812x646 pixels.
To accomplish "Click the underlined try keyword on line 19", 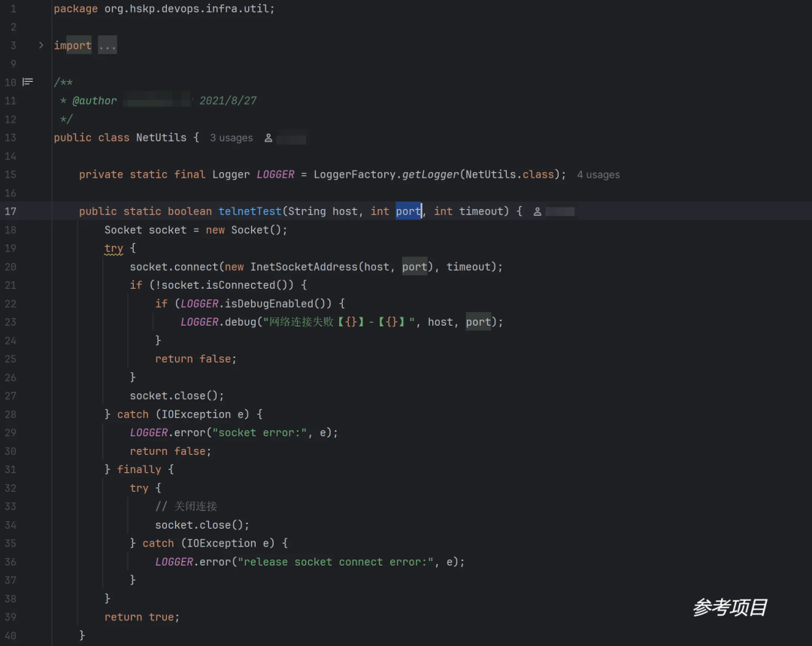I will click(114, 248).
